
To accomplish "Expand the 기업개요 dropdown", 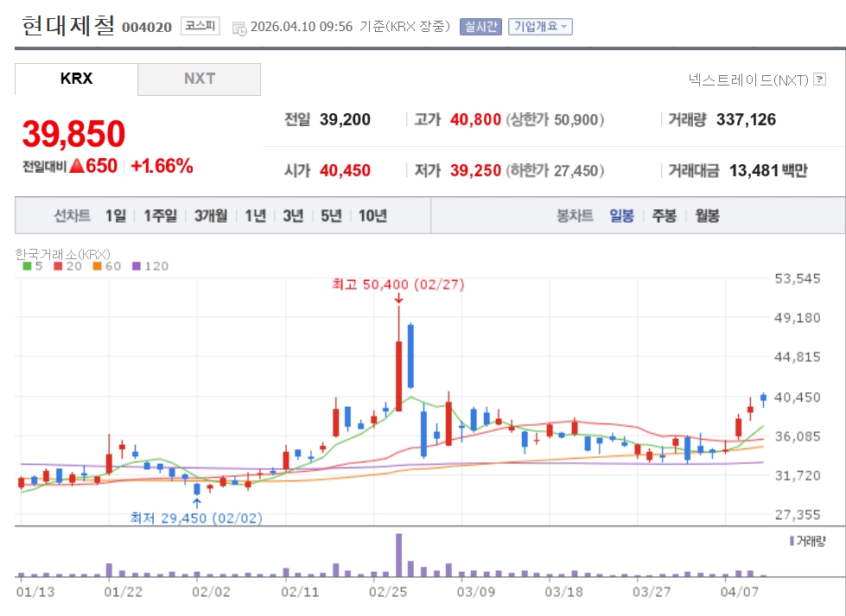I will pos(540,27).
